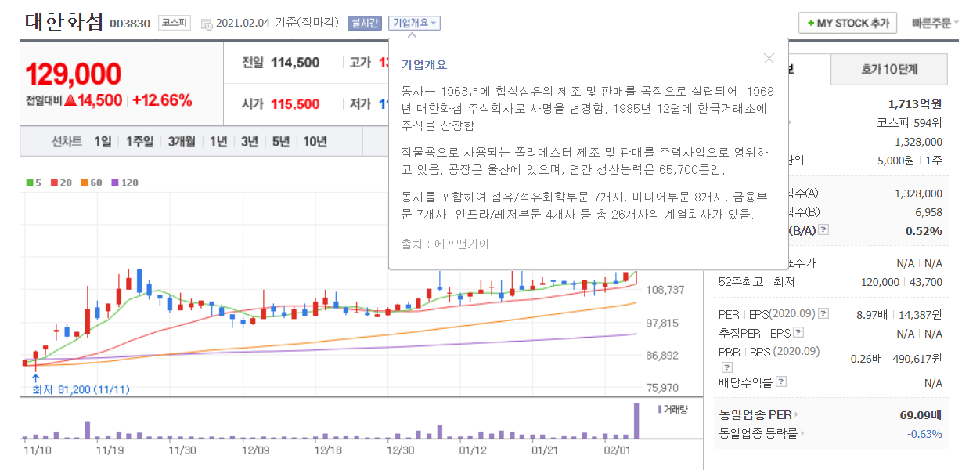Click the 거래량 volume legend
This screenshot has height=470, width=980.
coord(672,409)
